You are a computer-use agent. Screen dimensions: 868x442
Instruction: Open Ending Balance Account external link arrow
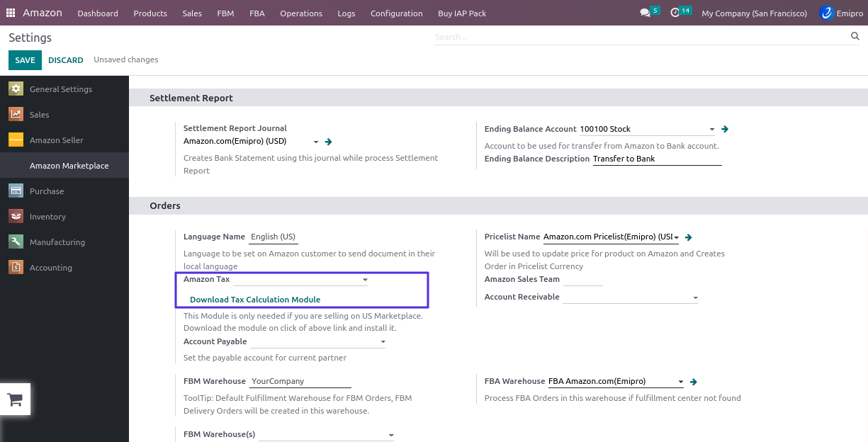725,129
